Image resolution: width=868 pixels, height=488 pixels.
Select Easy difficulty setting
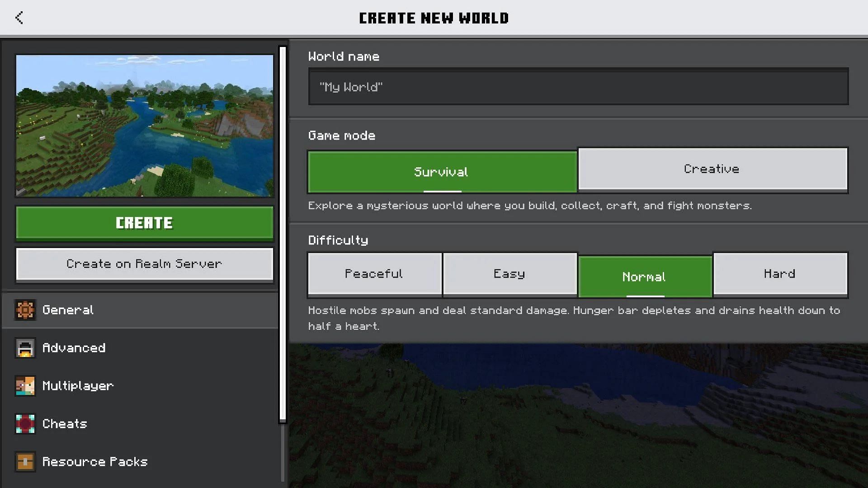tap(509, 273)
